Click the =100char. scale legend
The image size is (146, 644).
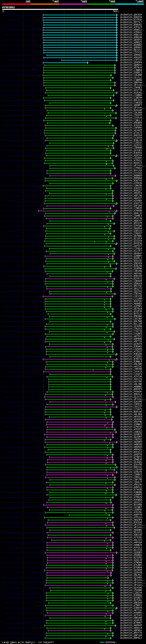click(x=109, y=642)
